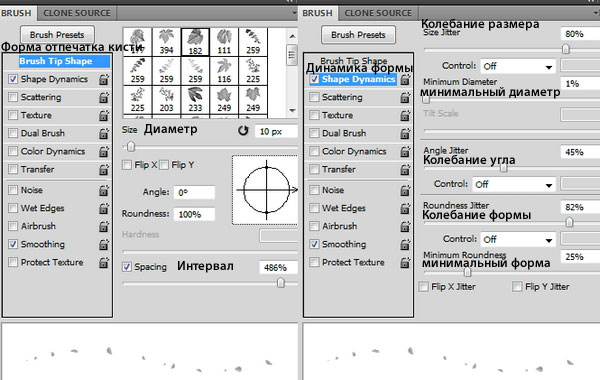The width and height of the screenshot is (600, 380).
Task: Select the 182 leaf brush preset
Action: tap(195, 42)
